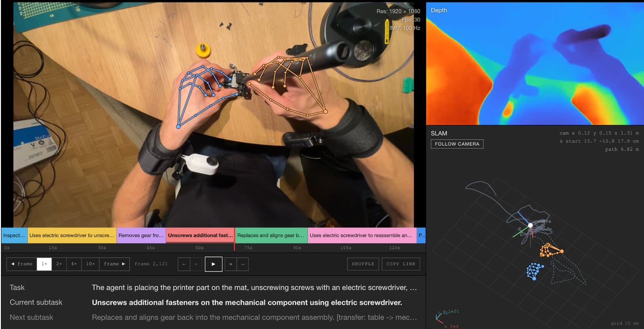Image resolution: width=644 pixels, height=329 pixels.
Task: Click the 'path 6.82 m' readout
Action: tap(622, 149)
